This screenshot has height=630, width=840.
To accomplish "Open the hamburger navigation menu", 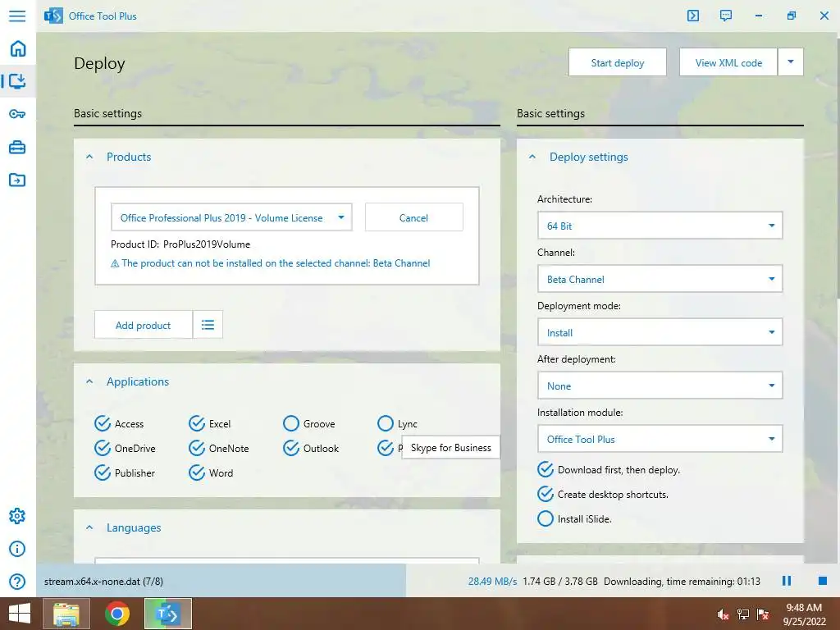I will 17,16.
